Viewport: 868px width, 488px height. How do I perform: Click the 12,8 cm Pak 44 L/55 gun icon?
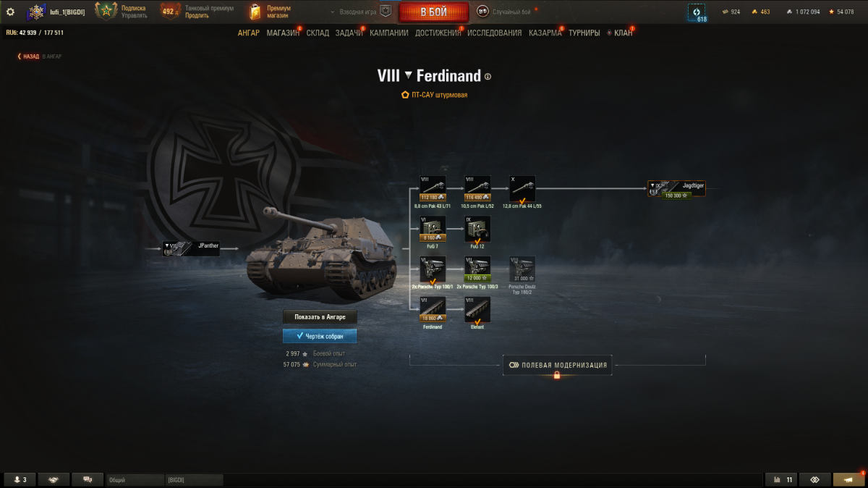[x=522, y=188]
